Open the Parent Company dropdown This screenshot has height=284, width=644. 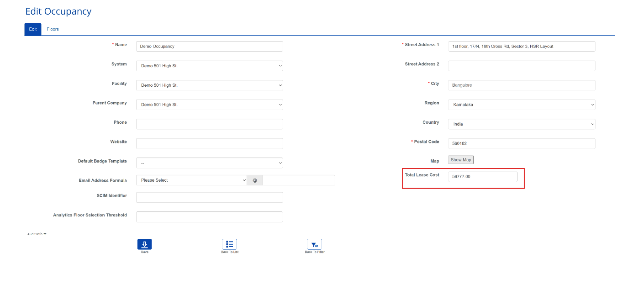click(209, 104)
